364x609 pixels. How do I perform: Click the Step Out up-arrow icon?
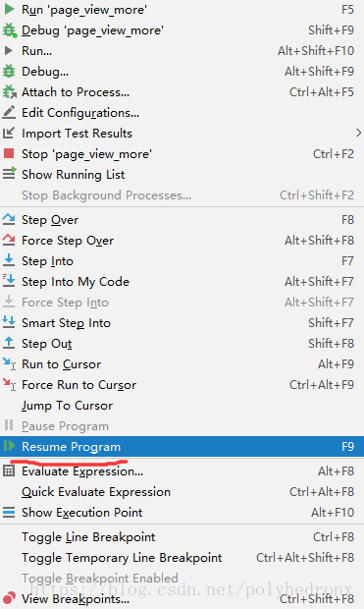coord(9,343)
